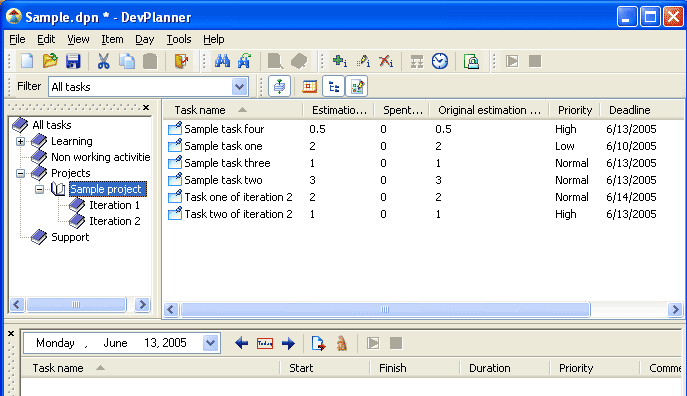This screenshot has width=687, height=396.
Task: Go to next day with right arrow
Action: pos(288,343)
